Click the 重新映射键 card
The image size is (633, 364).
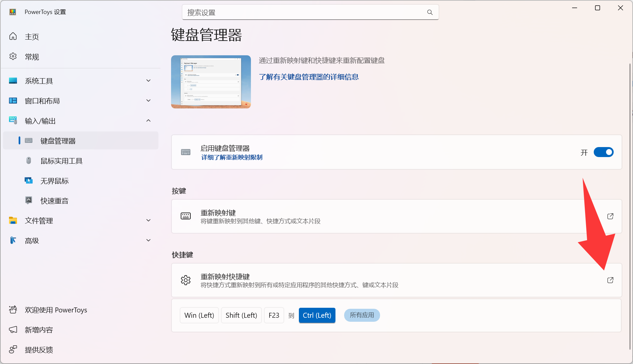396,216
